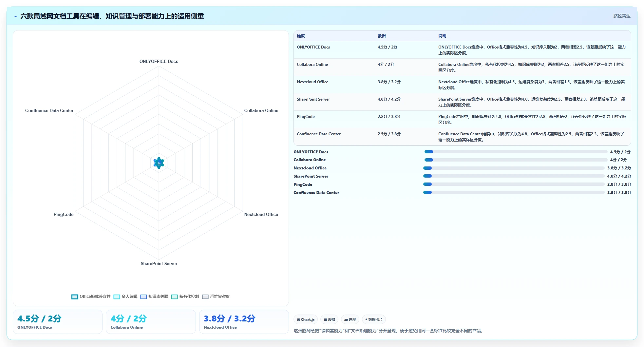Select the 数据 column header
Viewport: 644px width, 347px height.
pyautogui.click(x=382, y=36)
